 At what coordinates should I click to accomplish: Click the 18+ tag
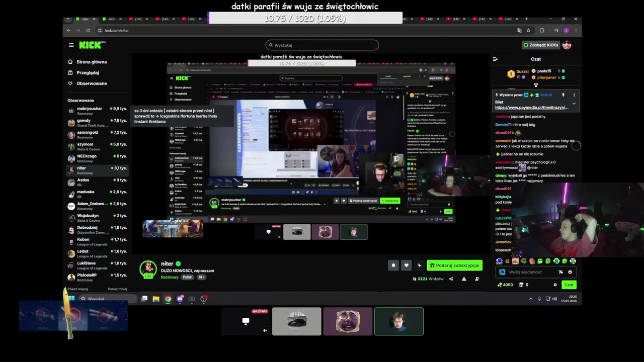(201, 277)
